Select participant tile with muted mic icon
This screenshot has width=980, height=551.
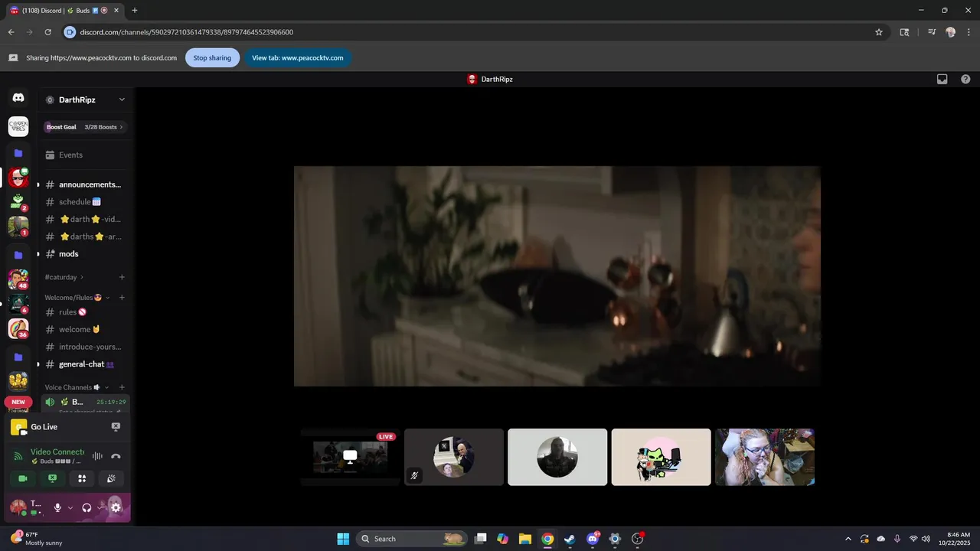click(x=454, y=457)
